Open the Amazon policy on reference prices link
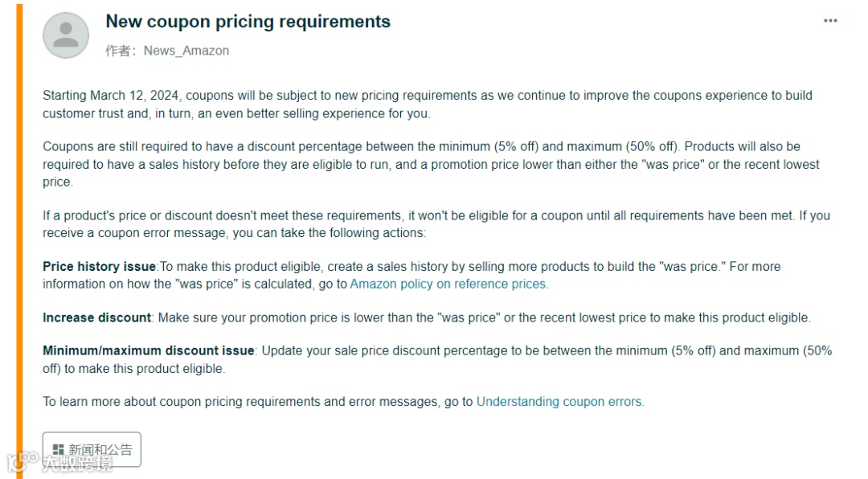Screen dimensions: 868x479 tap(448, 284)
